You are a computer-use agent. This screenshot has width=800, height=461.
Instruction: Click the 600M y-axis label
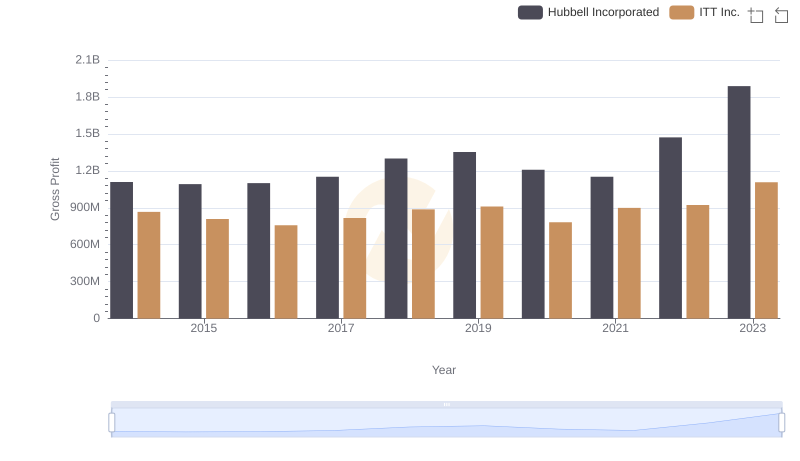coord(85,244)
